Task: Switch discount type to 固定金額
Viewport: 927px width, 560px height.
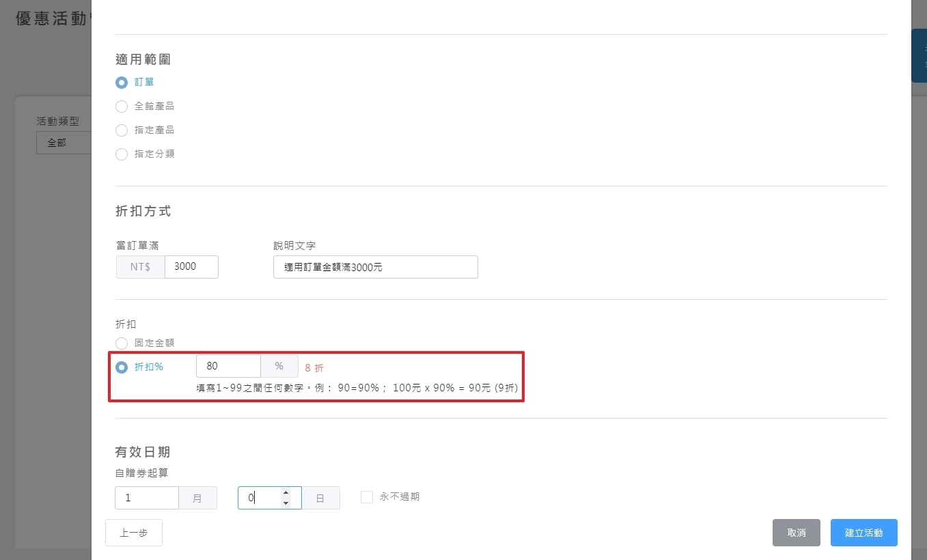Action: (122, 343)
